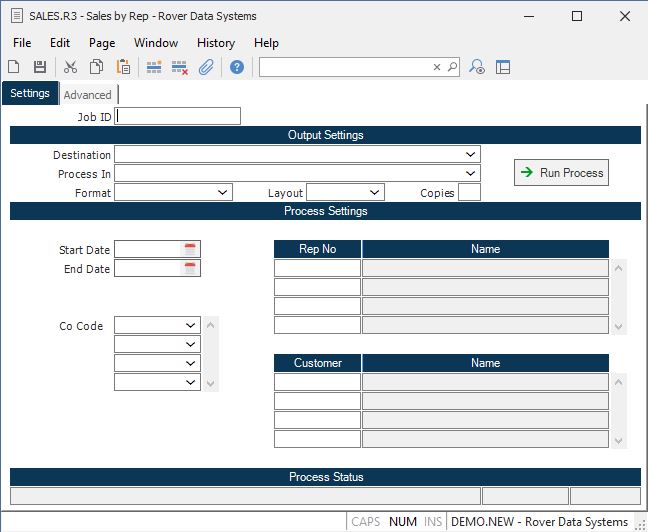Click the delete row icon with red X
This screenshot has height=532, width=648.
click(180, 67)
